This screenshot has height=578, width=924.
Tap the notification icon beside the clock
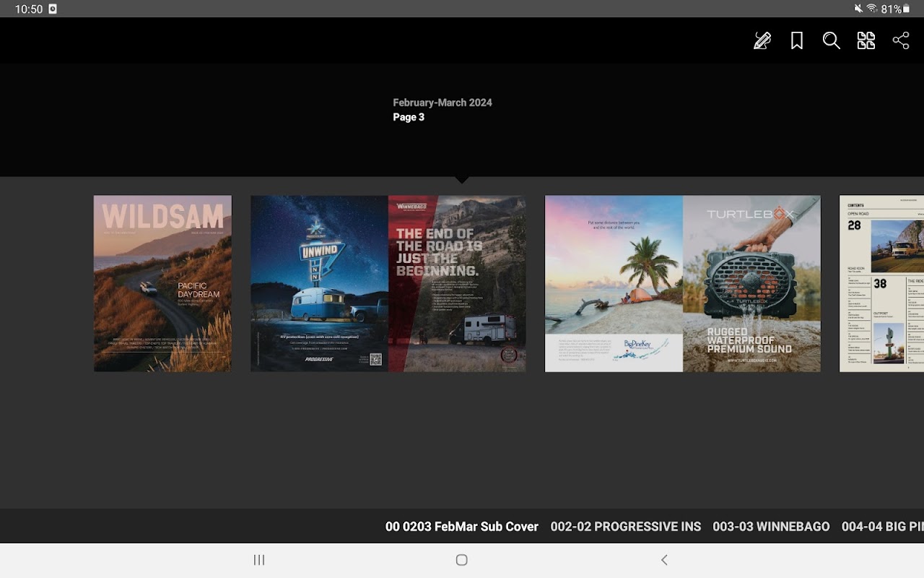pyautogui.click(x=53, y=9)
